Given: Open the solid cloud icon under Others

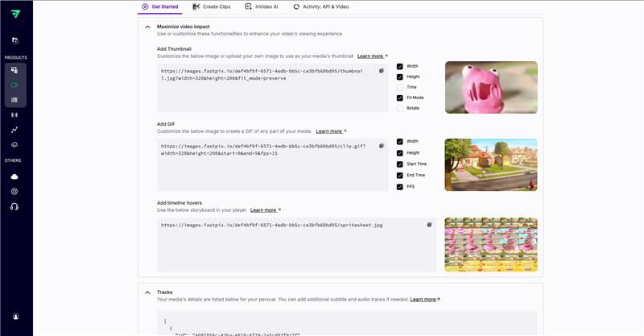Looking at the screenshot, I should point(14,176).
